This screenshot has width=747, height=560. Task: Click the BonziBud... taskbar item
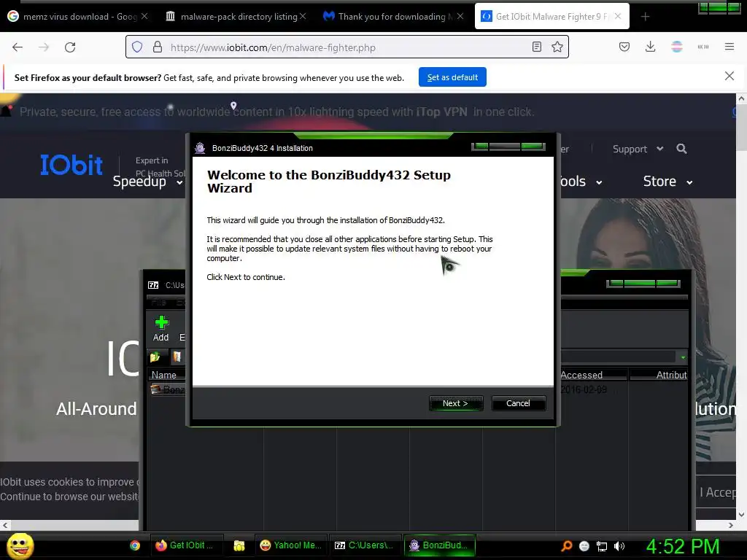coord(439,545)
